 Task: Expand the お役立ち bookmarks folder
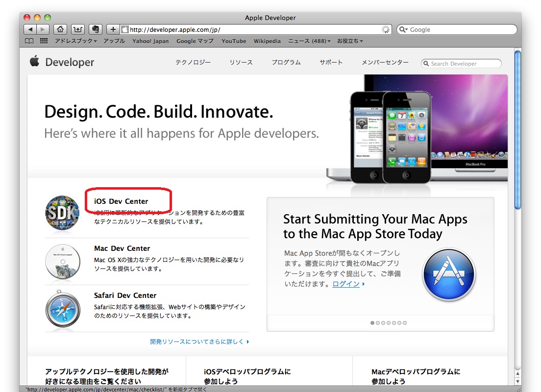point(350,41)
